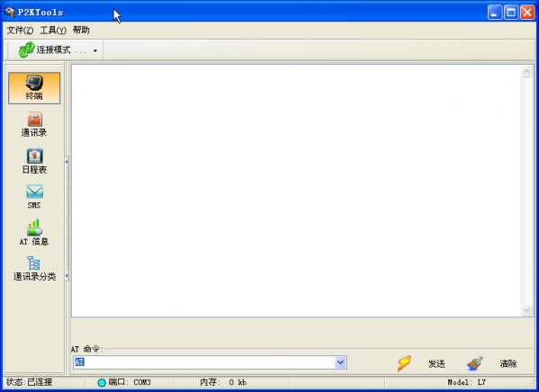Open the SMS messages panel

(x=34, y=197)
